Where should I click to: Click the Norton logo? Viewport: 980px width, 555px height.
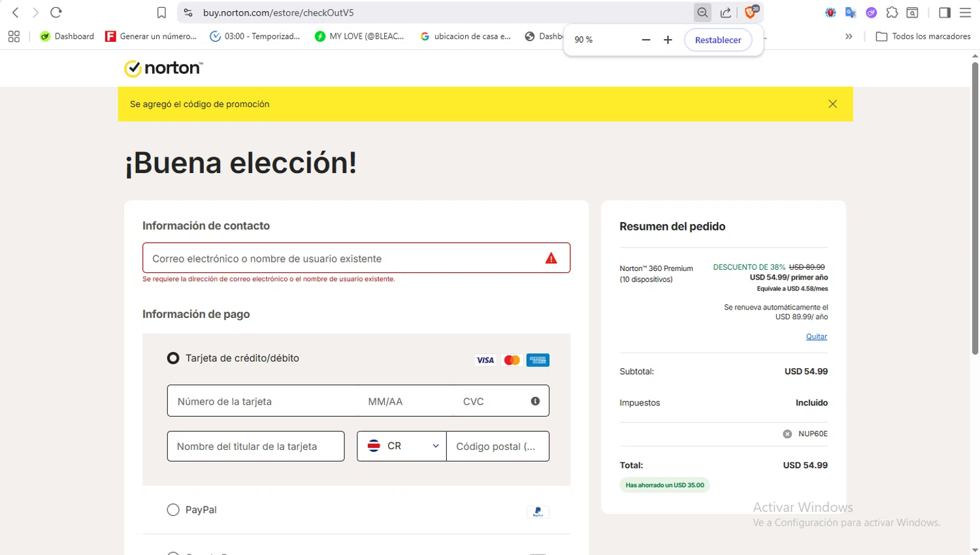click(x=163, y=69)
